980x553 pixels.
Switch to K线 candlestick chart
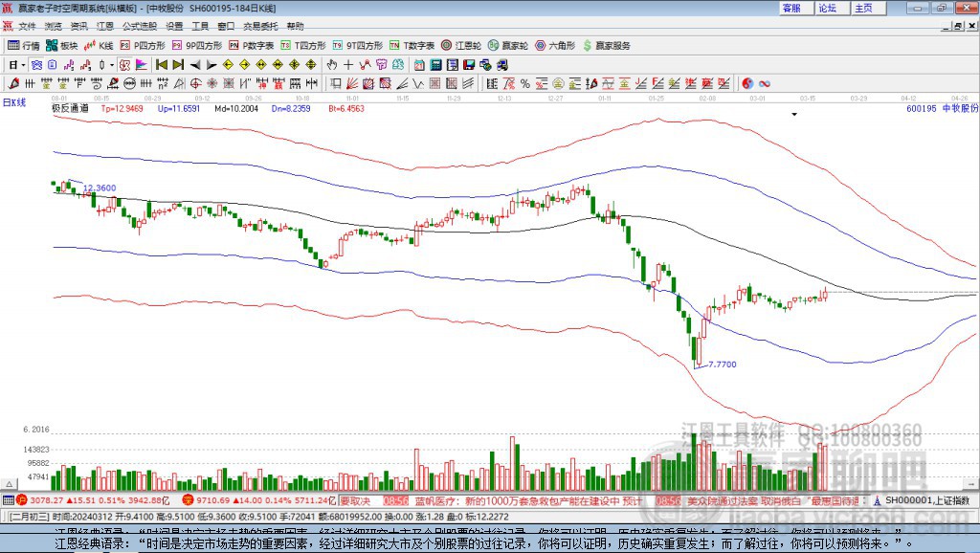click(x=99, y=46)
